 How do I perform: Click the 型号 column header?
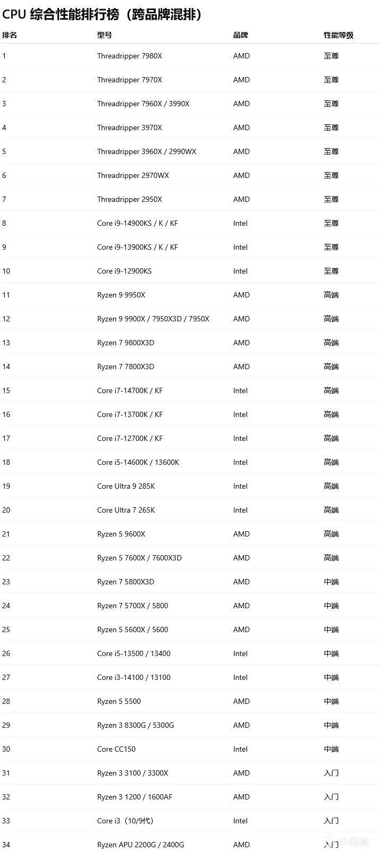105,35
